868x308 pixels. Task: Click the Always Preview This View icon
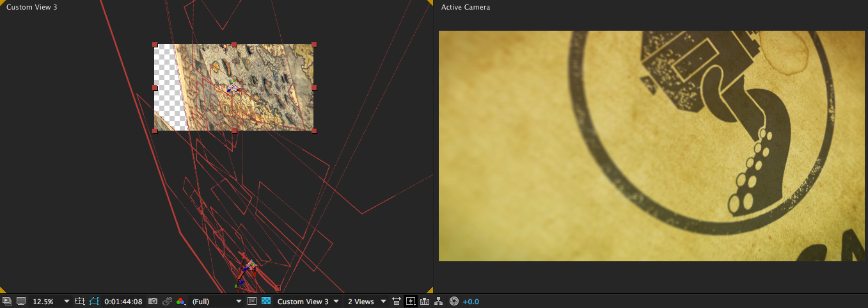coord(6,301)
